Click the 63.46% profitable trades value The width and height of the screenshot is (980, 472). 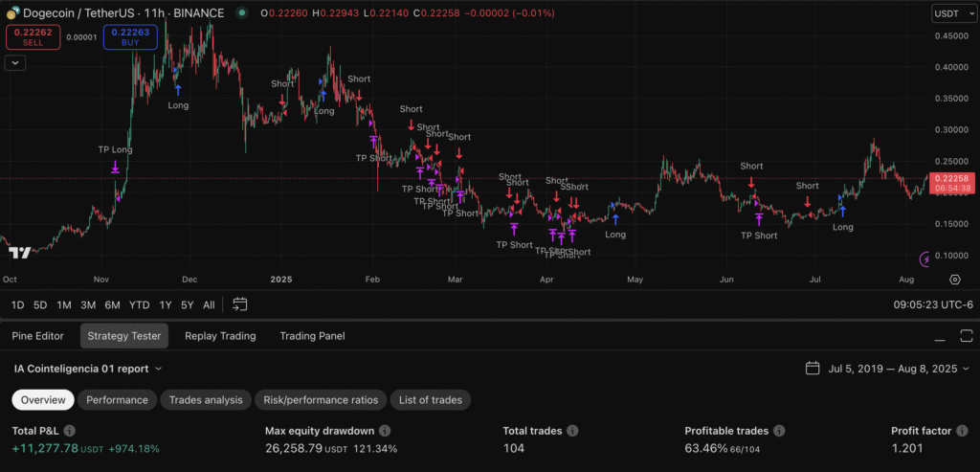[706, 448]
